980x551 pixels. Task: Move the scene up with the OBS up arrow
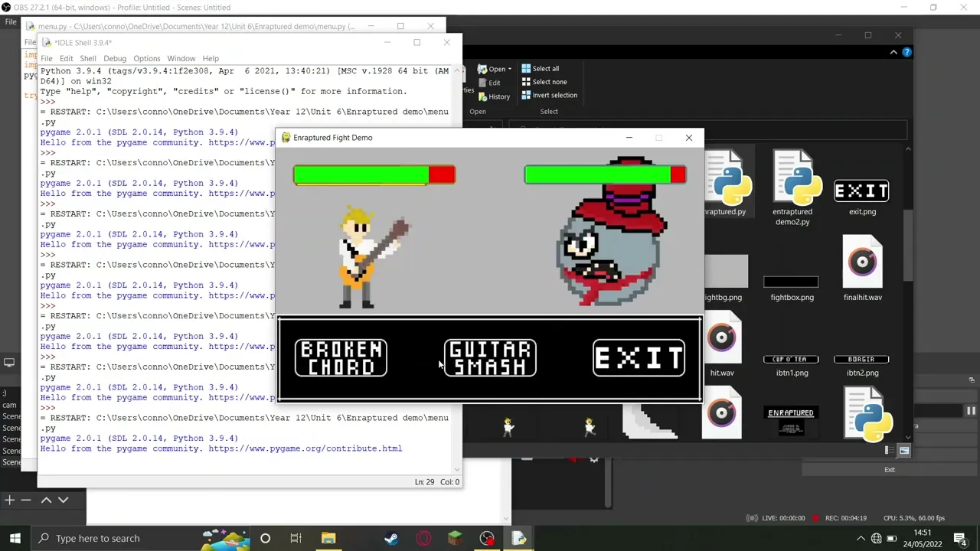pyautogui.click(x=46, y=500)
